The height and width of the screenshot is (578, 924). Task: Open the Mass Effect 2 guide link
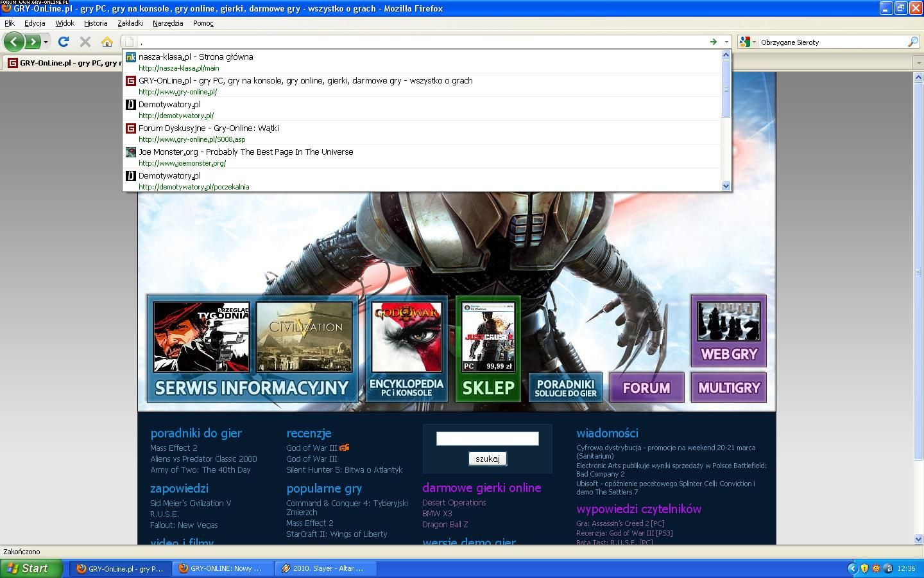point(174,448)
